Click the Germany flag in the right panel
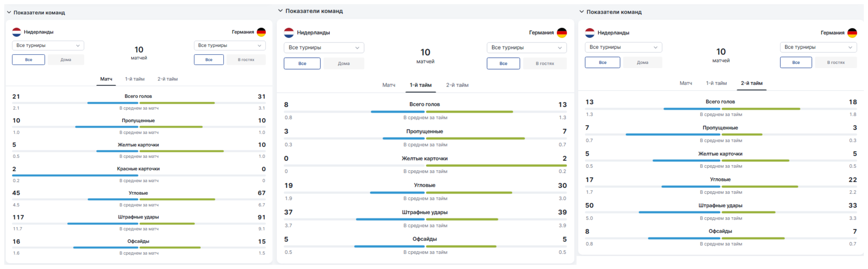Screen dimensions: 868x269 (x=852, y=33)
